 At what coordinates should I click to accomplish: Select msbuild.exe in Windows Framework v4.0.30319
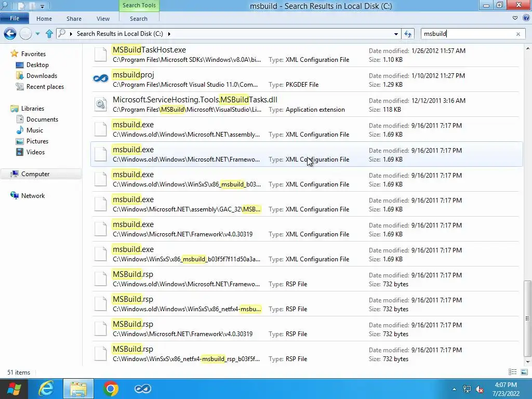tap(305, 229)
